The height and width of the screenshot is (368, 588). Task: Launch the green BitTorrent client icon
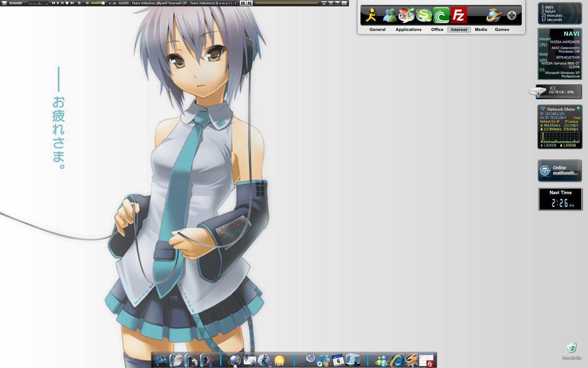click(x=441, y=16)
